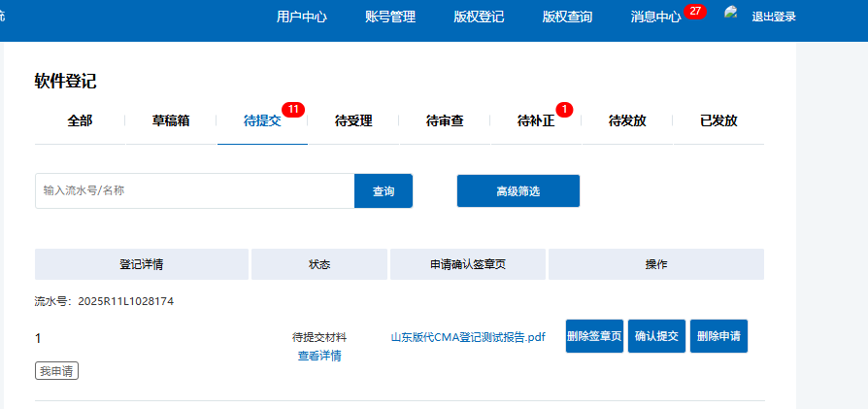Show the 已发放 tab
Screen dimensions: 868x409
click(718, 121)
